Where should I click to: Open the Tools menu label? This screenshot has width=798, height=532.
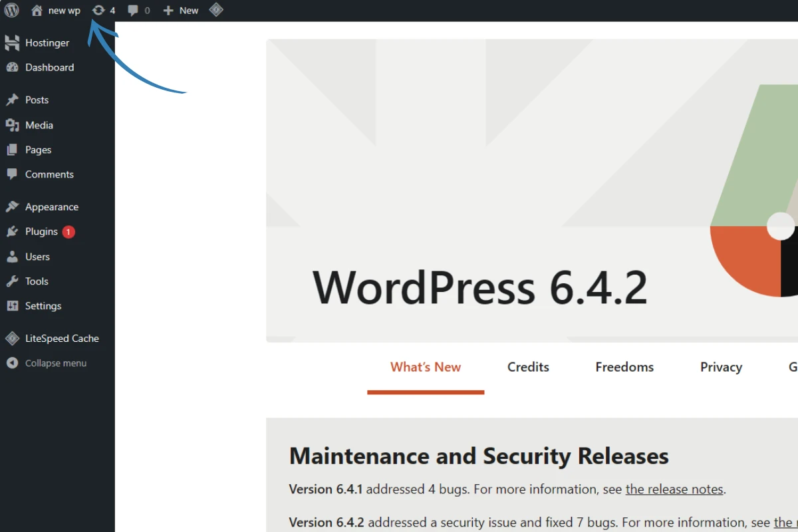pos(37,281)
